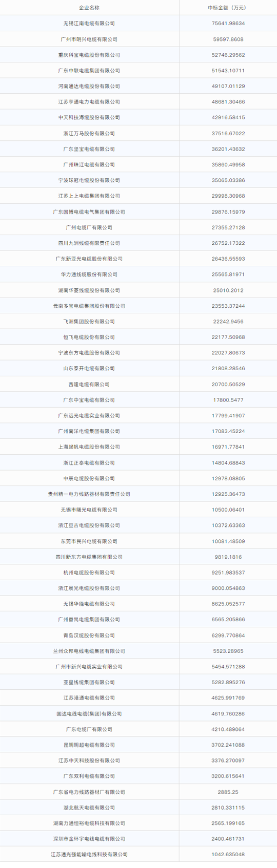Select 宁波球冠电缆股份有限公司

click(x=89, y=180)
